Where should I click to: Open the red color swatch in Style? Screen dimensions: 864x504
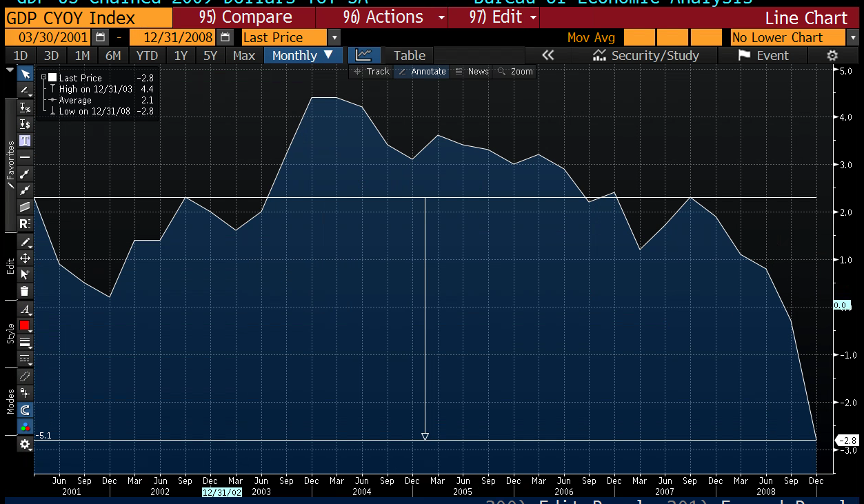[x=25, y=325]
